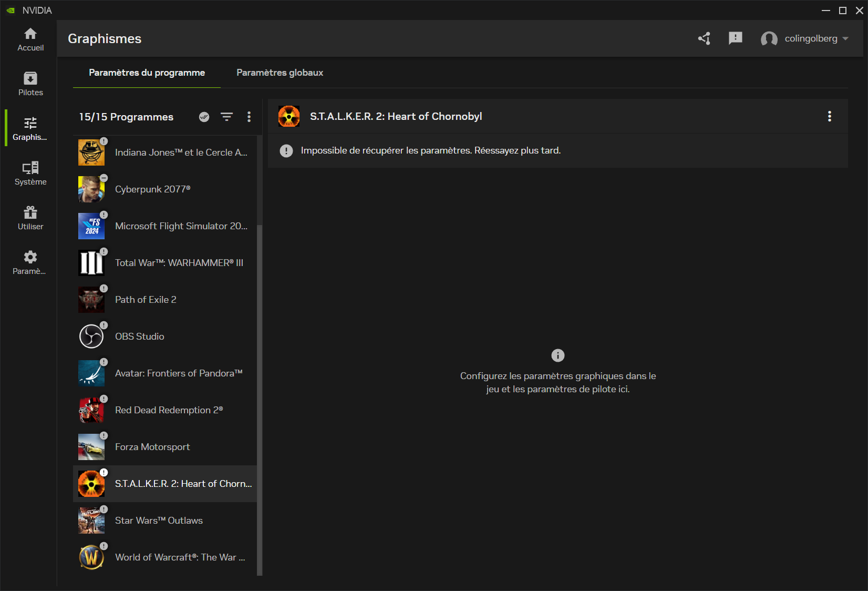This screenshot has height=591, width=868.
Task: Open the feedback notification icon
Action: tap(736, 38)
